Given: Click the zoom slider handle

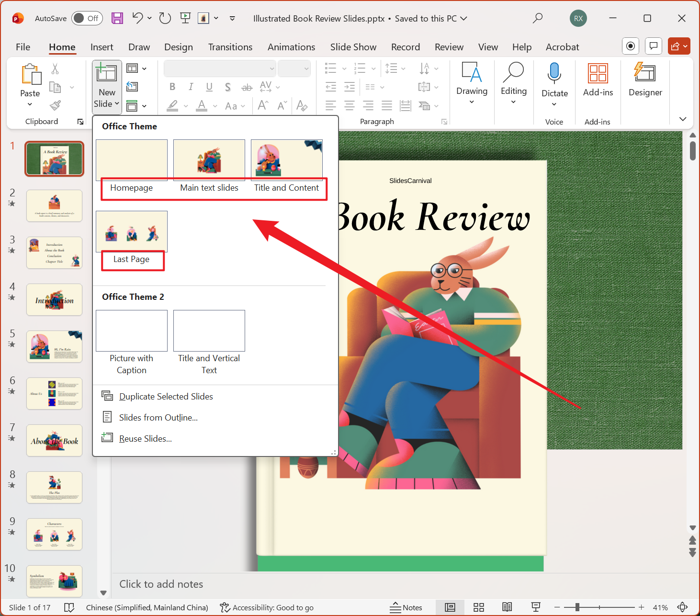Looking at the screenshot, I should 577,607.
